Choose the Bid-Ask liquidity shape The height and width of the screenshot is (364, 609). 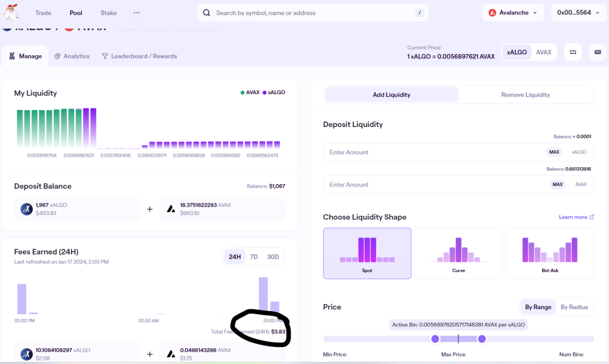[550, 253]
